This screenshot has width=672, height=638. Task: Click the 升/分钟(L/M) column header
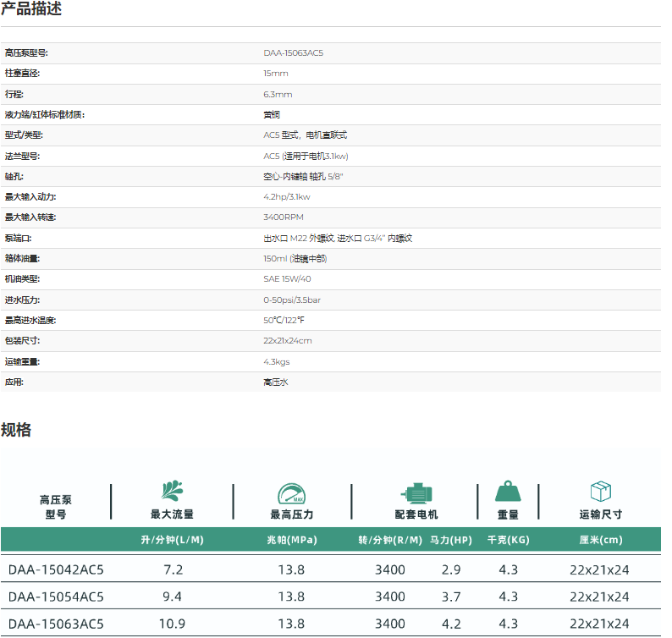173,539
